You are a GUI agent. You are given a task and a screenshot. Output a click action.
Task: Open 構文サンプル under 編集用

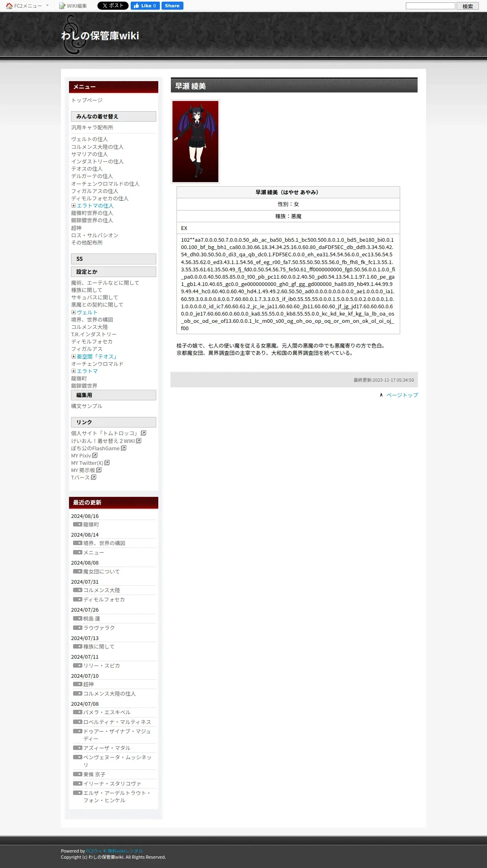coord(86,406)
